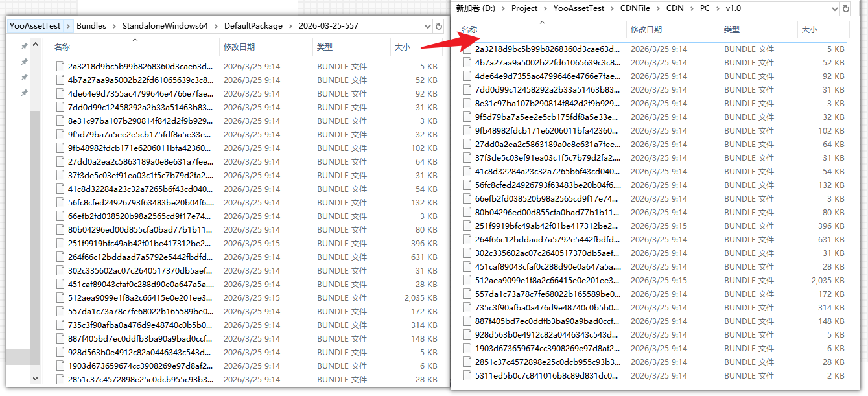Click file icon of 56fc8cfed249 in left window
Image resolution: width=868 pixels, height=396 pixels.
(x=60, y=202)
